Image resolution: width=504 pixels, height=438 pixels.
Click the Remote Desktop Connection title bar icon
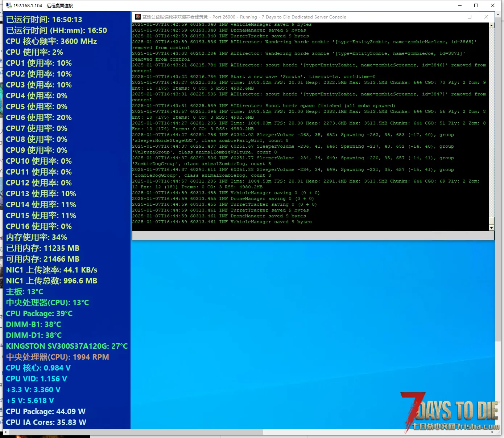coord(9,5)
